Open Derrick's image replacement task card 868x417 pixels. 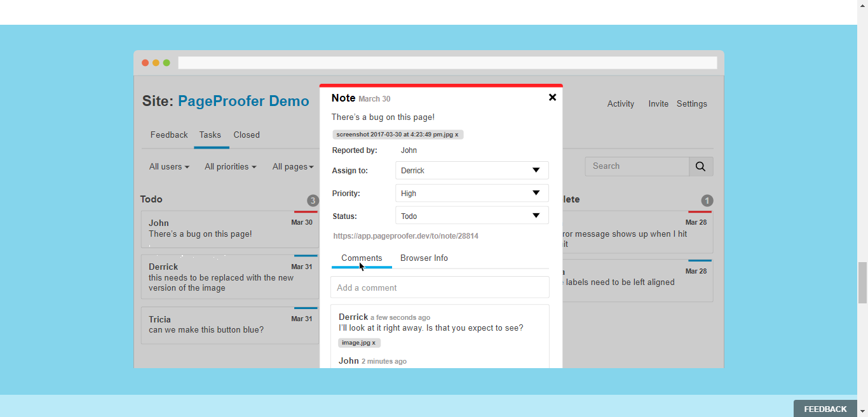[x=230, y=277]
